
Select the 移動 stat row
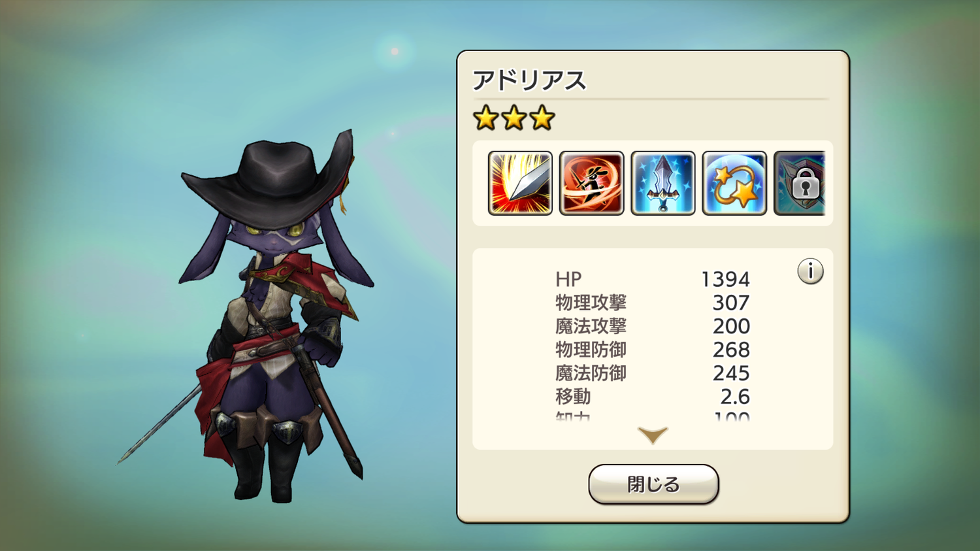[653, 397]
